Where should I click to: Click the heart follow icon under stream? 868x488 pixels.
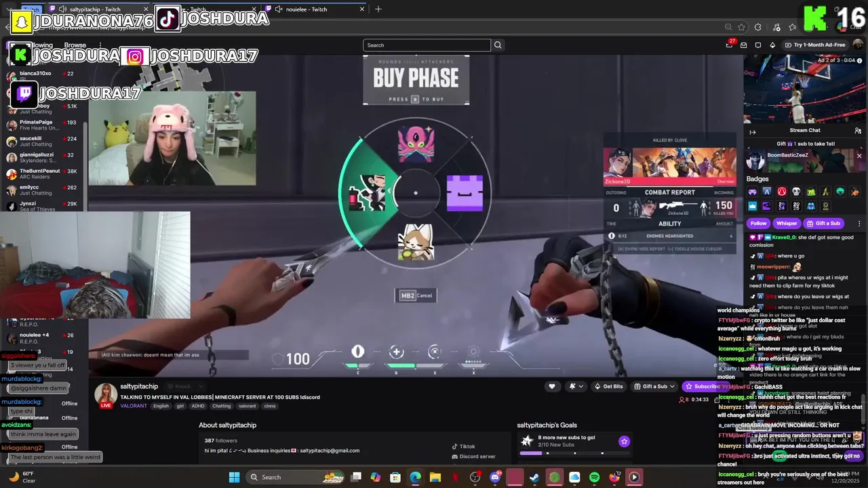point(552,386)
